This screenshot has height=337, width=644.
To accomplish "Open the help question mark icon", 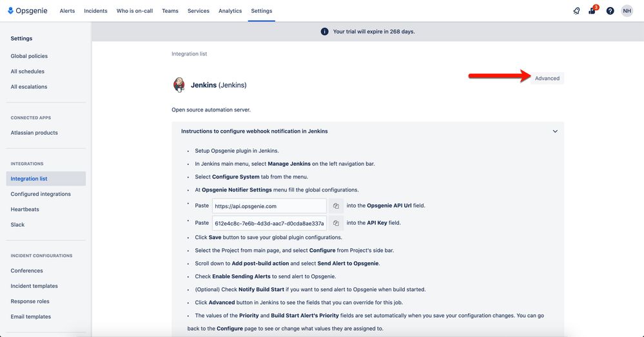I will point(610,11).
